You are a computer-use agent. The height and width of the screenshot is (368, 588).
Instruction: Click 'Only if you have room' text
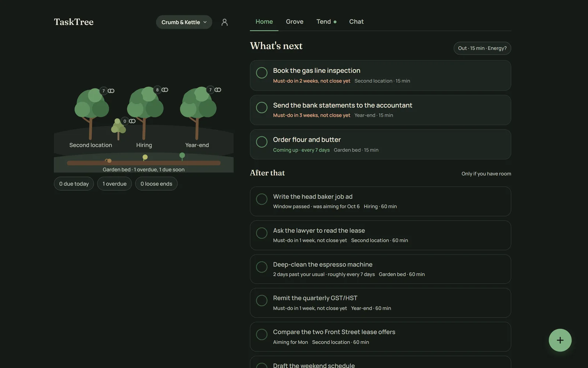point(486,174)
